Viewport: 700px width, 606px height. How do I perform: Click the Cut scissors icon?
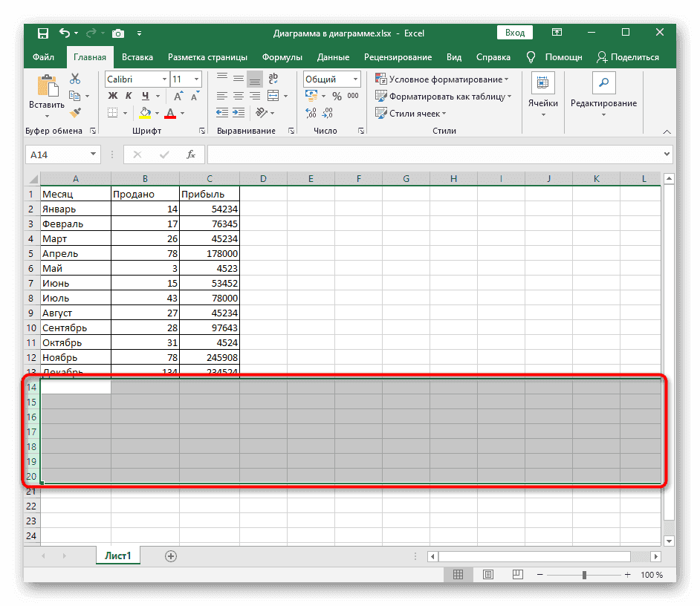tap(75, 79)
